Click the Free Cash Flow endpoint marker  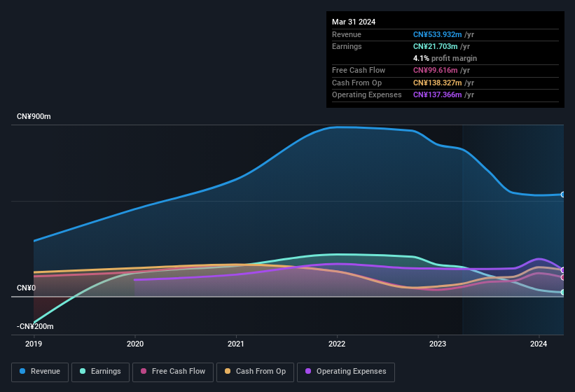pos(563,277)
